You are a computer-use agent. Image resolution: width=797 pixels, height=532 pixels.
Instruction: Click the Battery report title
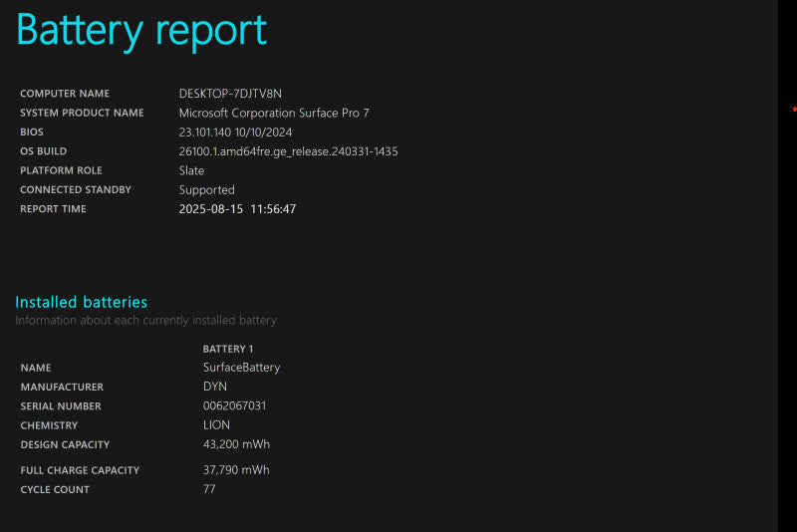click(141, 31)
